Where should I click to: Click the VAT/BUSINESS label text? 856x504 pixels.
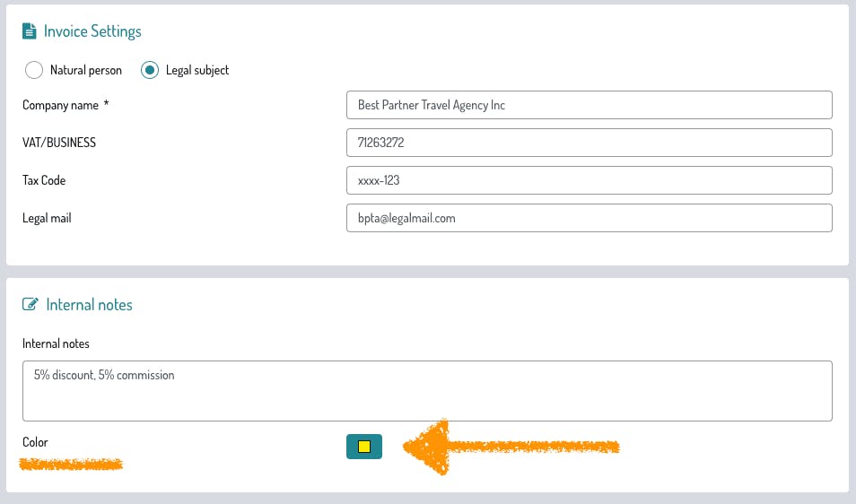(59, 143)
